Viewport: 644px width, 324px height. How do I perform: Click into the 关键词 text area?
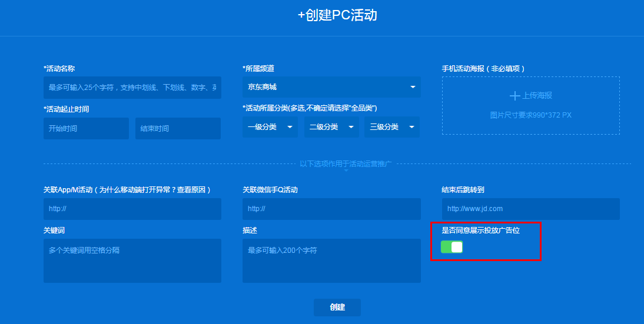coord(132,260)
